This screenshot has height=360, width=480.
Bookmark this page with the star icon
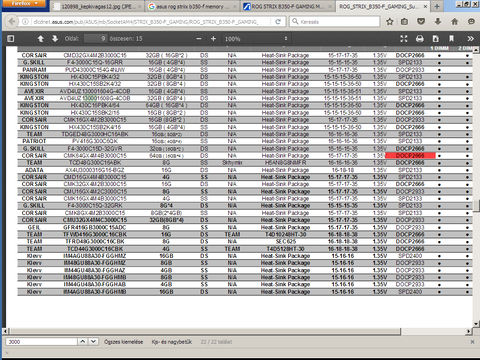tap(390, 22)
